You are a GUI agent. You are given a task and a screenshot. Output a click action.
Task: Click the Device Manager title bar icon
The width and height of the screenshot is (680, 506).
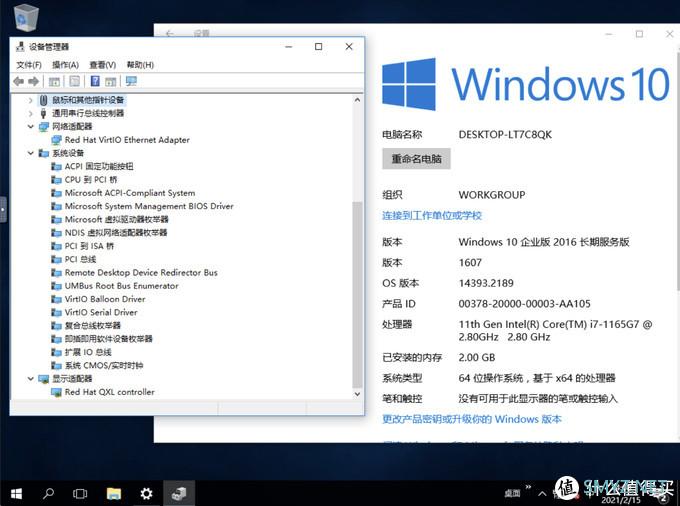pos(20,46)
